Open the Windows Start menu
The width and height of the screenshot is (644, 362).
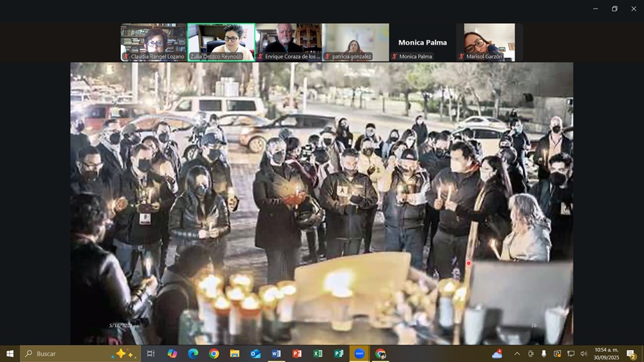(x=10, y=354)
